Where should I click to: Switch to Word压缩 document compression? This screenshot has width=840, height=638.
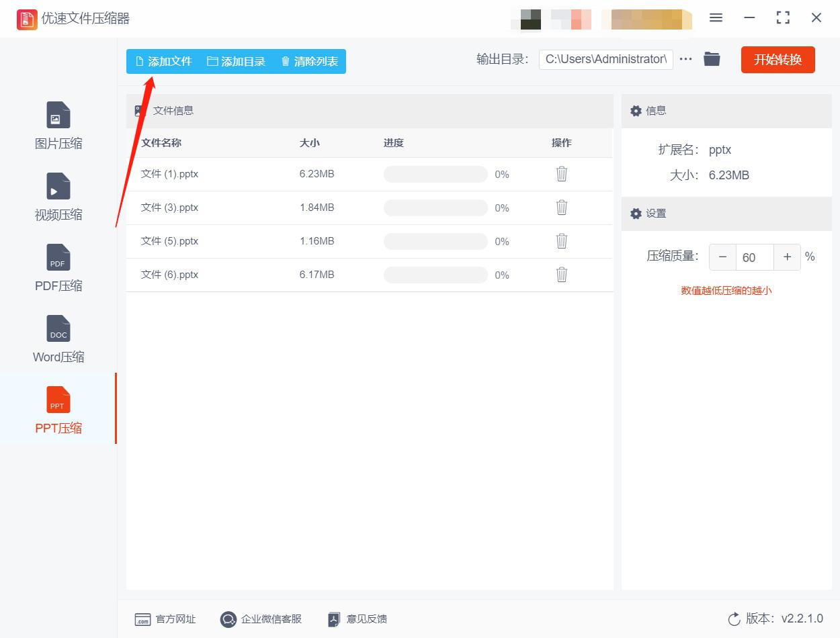point(58,338)
